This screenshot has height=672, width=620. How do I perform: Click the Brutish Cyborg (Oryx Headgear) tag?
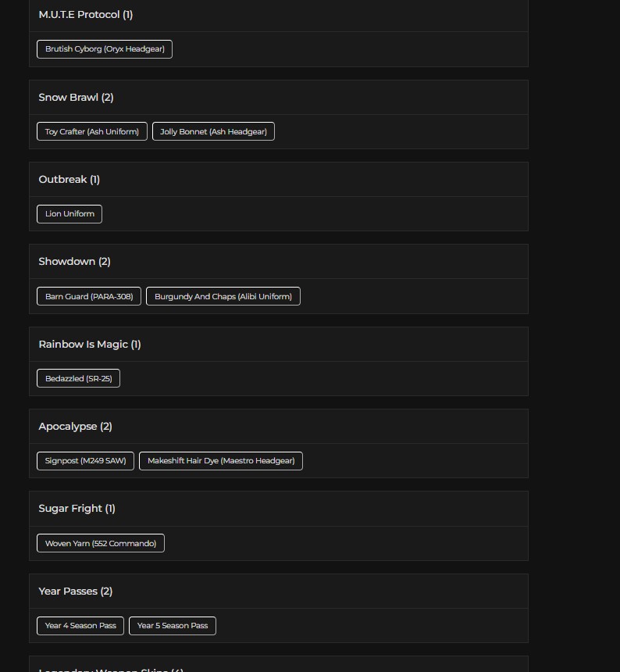[105, 49]
